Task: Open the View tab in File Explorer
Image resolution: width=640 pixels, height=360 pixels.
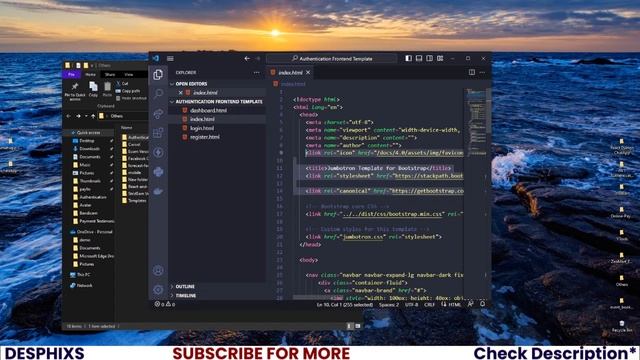Action: (x=129, y=74)
